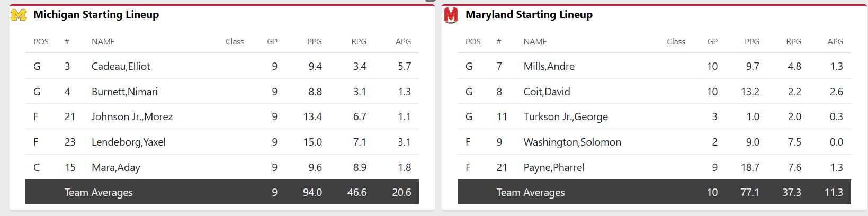The width and height of the screenshot is (868, 216).
Task: Click Class column header in Michigan table
Action: pos(235,42)
